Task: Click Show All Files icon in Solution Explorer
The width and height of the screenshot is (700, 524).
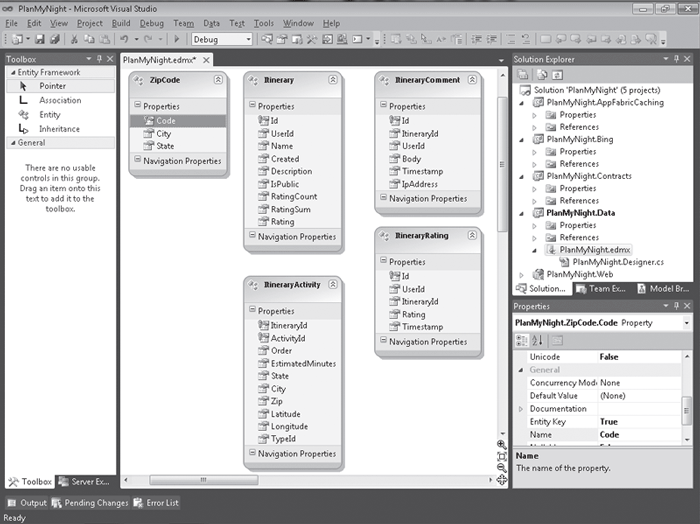Action: tap(542, 75)
